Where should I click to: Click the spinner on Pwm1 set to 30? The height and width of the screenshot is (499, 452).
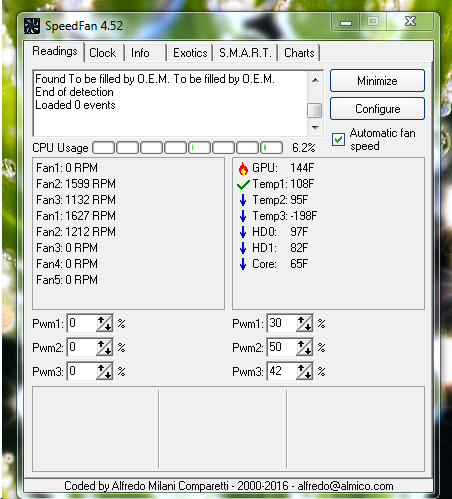click(x=304, y=323)
